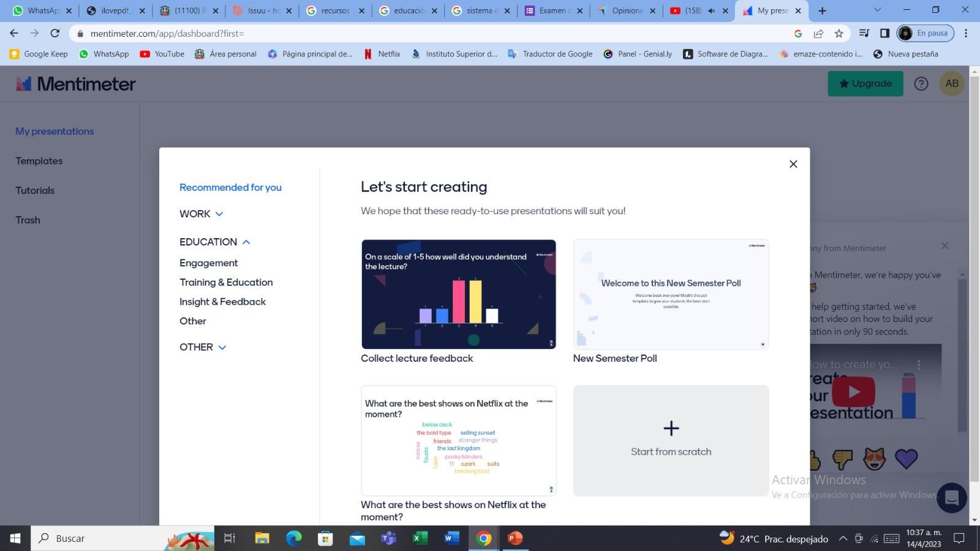Viewport: 980px width, 551px height.
Task: Click the Upgrade button
Action: 865,84
